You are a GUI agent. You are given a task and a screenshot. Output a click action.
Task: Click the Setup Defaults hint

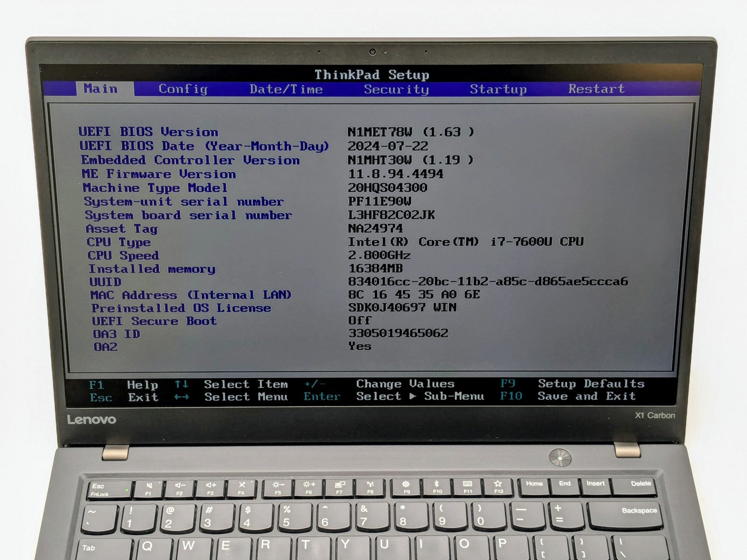(x=591, y=384)
